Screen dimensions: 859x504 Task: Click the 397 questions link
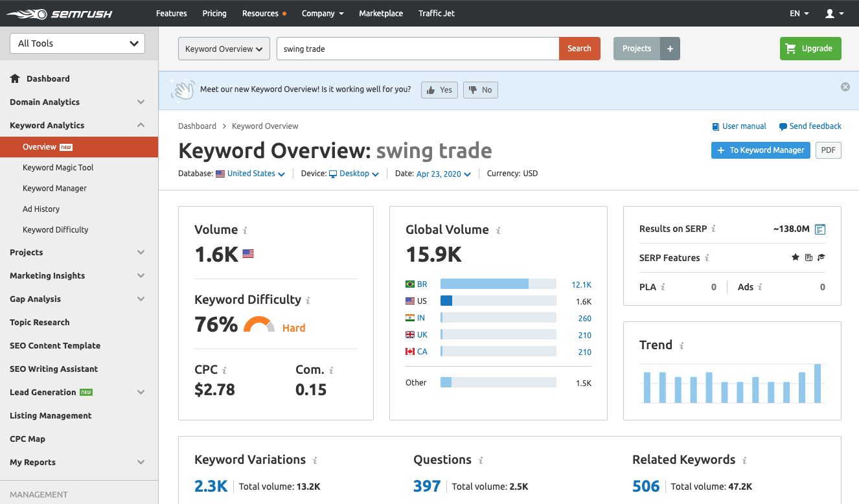coord(427,486)
